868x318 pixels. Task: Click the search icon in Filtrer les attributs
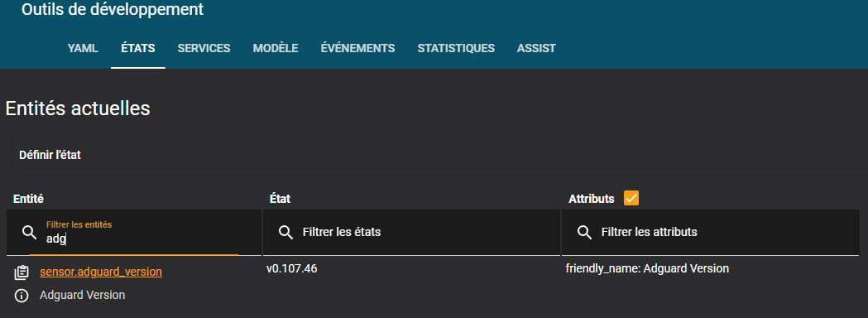(x=584, y=232)
